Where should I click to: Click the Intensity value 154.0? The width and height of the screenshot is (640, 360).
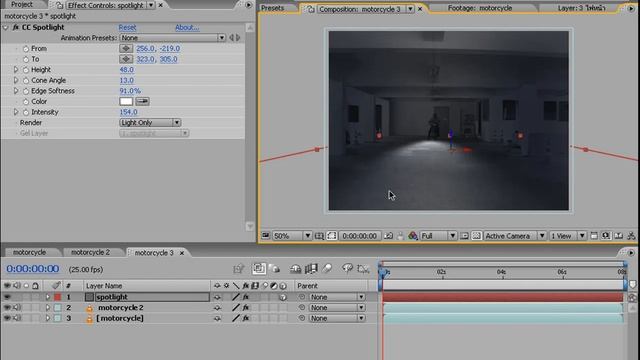click(x=128, y=112)
